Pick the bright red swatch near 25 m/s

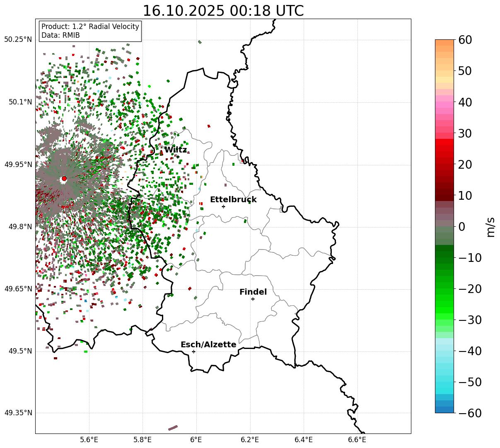click(444, 148)
